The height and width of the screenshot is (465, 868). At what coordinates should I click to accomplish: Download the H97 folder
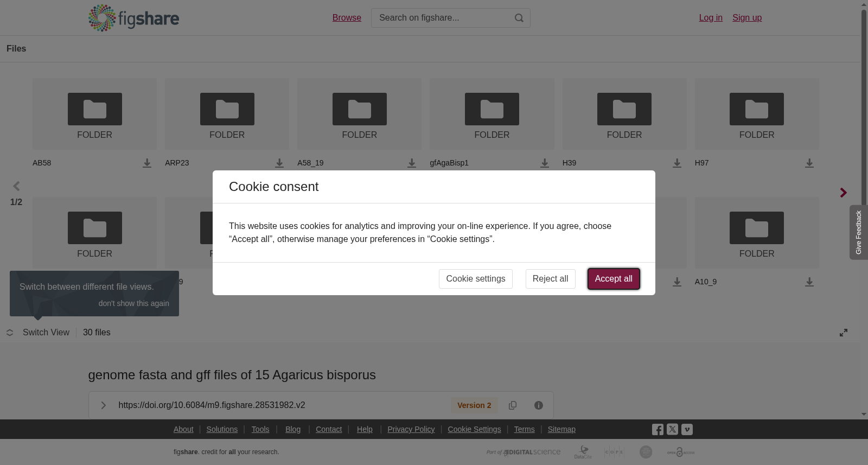[x=809, y=163]
